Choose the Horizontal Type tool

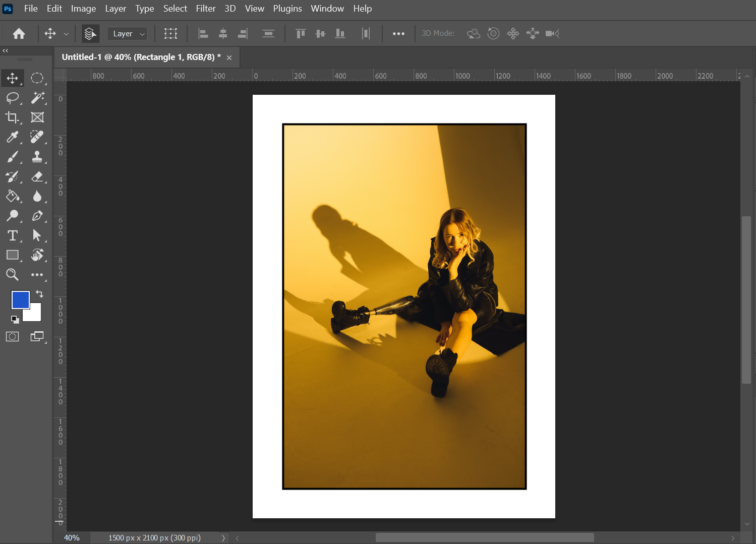tap(12, 235)
